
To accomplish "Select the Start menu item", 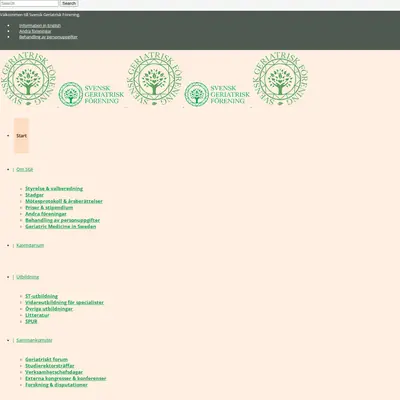I will (x=21, y=136).
